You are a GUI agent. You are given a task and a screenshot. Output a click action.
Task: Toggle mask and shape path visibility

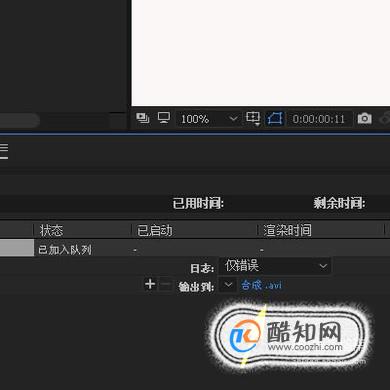(275, 119)
